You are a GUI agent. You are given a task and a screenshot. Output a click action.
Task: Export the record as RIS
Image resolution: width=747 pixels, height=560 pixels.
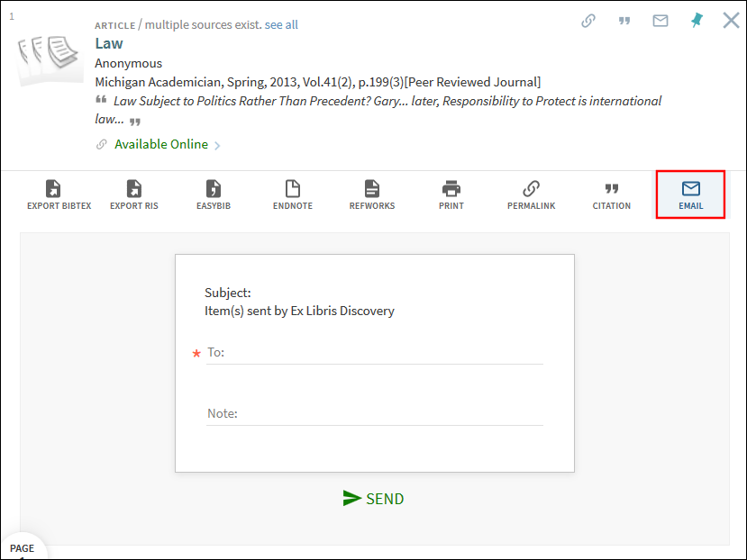coord(133,194)
